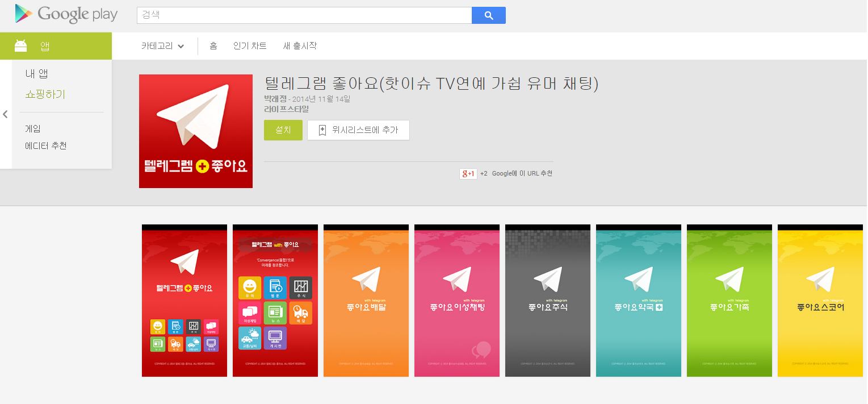Image resolution: width=868 pixels, height=404 pixels.
Task: Select 쇼핑하기 in the sidebar
Action: [45, 94]
